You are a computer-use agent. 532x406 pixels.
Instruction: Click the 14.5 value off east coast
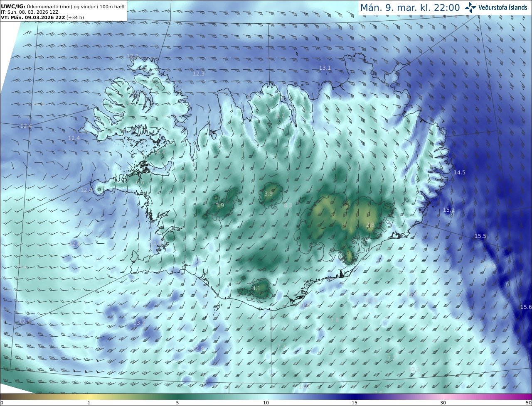click(460, 172)
